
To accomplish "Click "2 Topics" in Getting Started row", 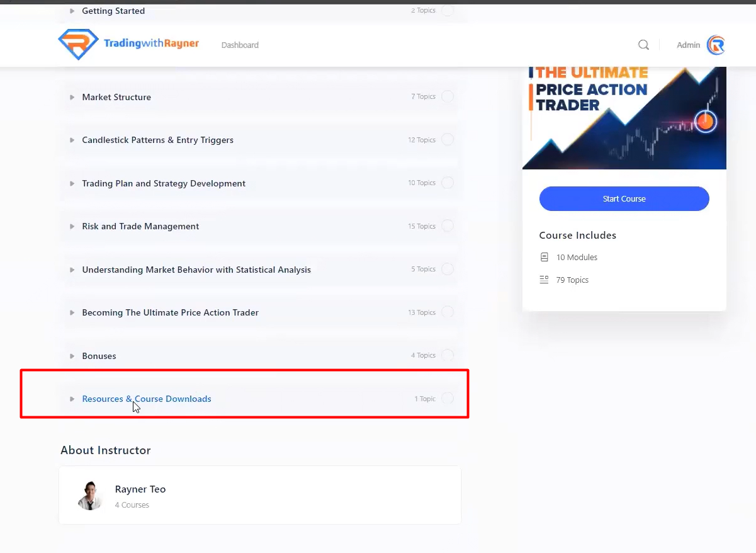I will [x=423, y=10].
